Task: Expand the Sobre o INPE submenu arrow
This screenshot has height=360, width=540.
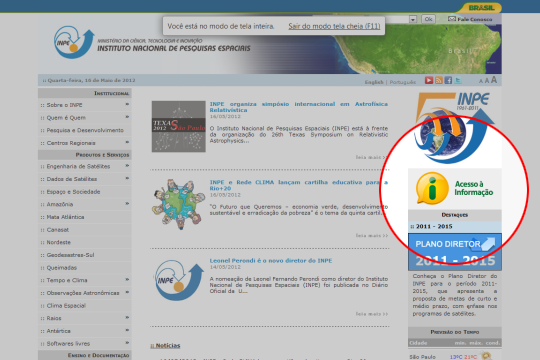Action: click(127, 104)
